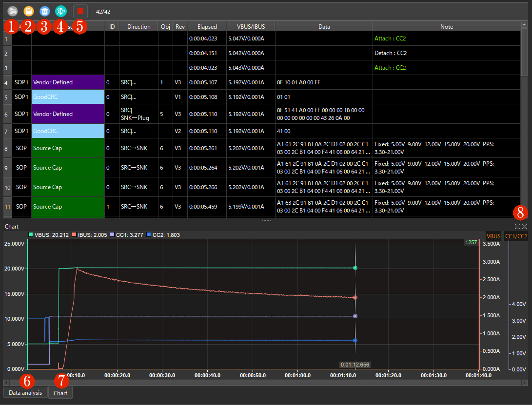Close the Chart panel

pyautogui.click(x=525, y=226)
